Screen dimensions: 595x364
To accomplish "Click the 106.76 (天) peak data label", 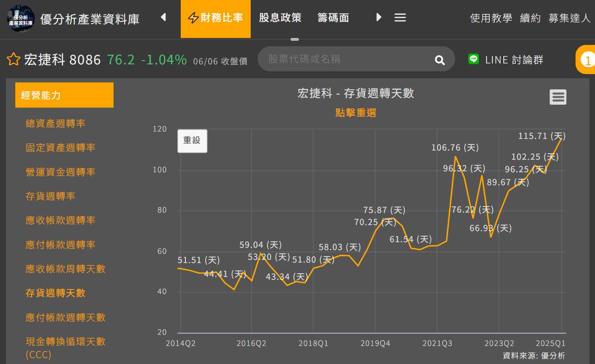I will click(455, 148).
